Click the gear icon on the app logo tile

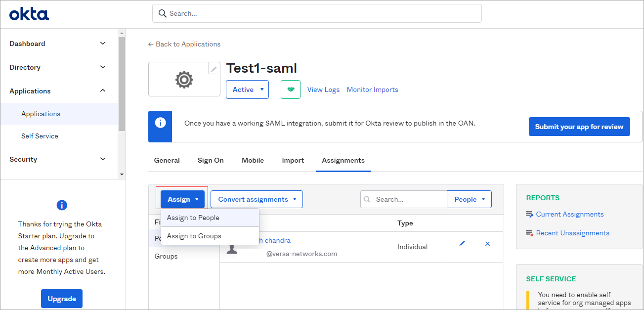pos(184,79)
